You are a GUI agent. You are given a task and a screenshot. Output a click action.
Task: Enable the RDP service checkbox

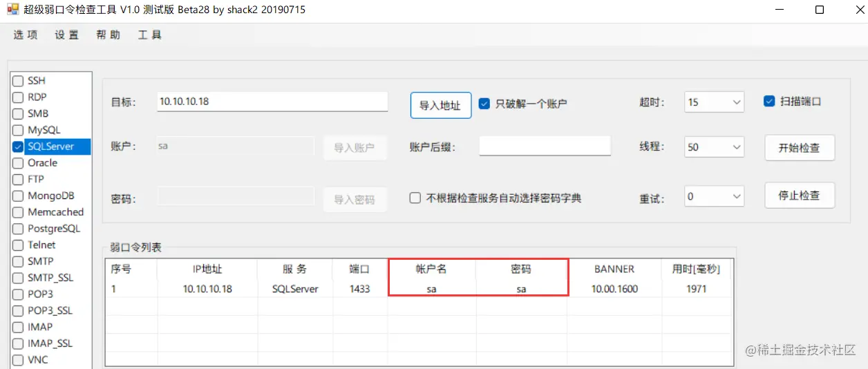(x=18, y=97)
